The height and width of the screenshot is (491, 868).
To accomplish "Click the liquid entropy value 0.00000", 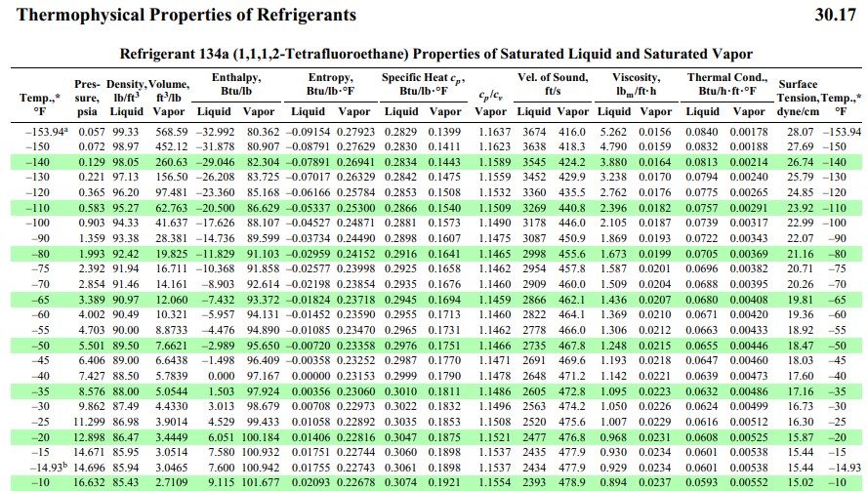I will click(x=311, y=377).
